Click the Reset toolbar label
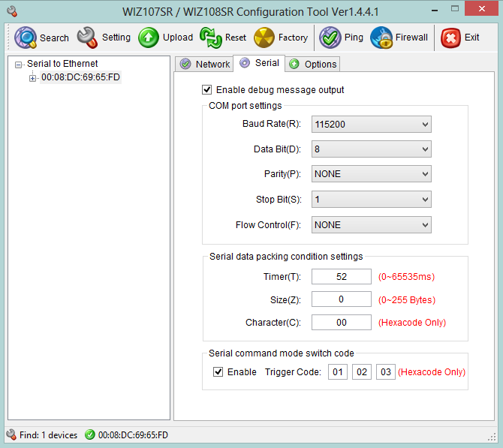Viewport: 503px width, 448px height. (x=236, y=38)
